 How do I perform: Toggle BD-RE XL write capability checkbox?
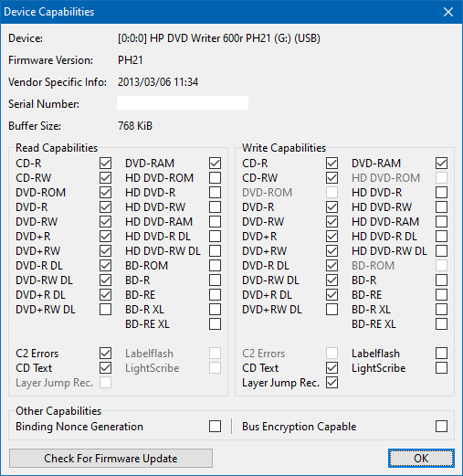click(x=441, y=323)
